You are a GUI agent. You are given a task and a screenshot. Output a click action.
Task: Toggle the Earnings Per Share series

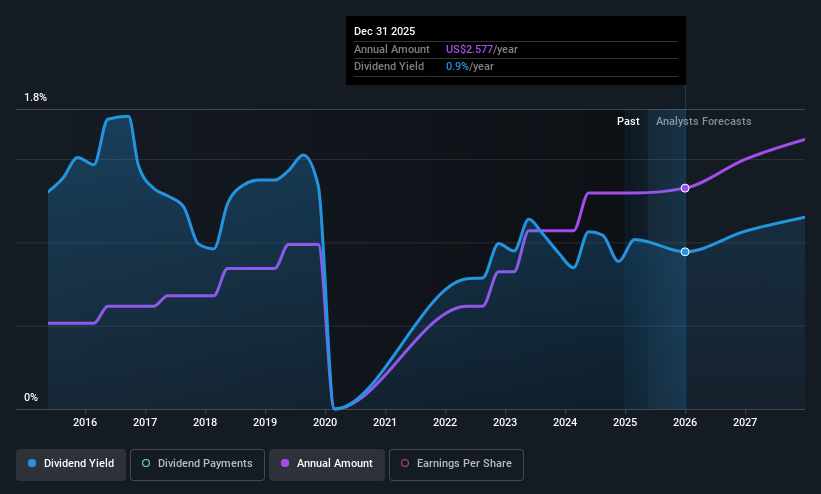456,464
